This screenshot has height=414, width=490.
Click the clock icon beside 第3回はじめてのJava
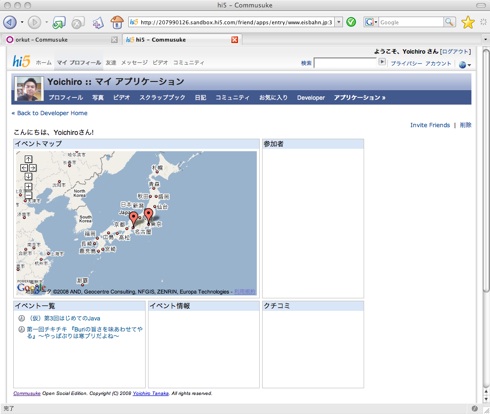coord(21,318)
